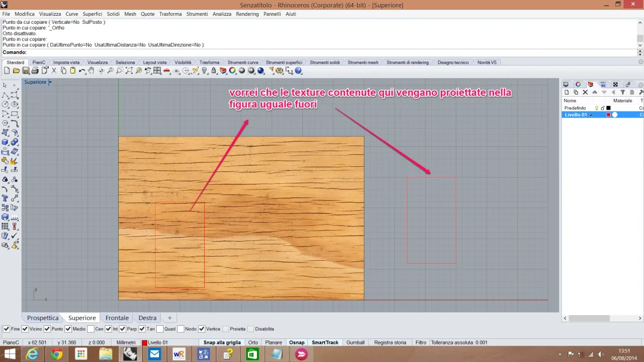
Task: Enable the Disabilita osnap checkbox
Action: pyautogui.click(x=251, y=329)
